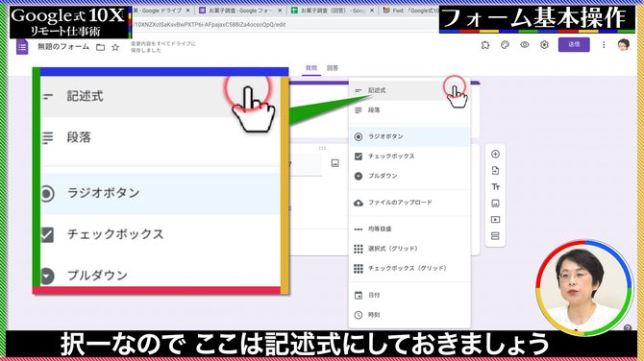Open the settings gear icon
644x361 pixels.
click(x=544, y=45)
